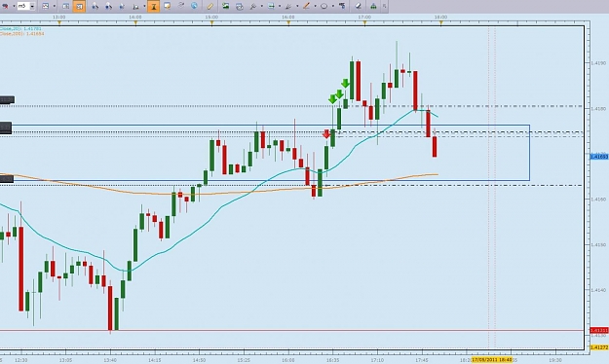Select the Close,20 moving average label
The width and height of the screenshot is (609, 364).
[x=20, y=29]
